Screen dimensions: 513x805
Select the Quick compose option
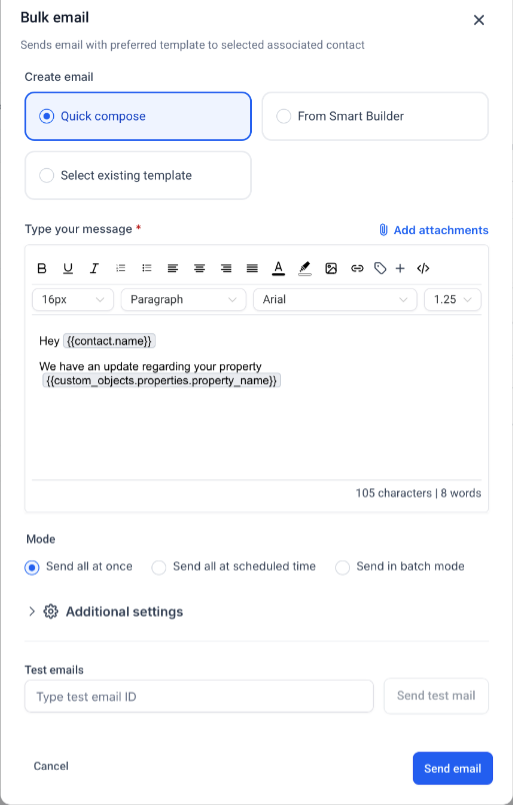[x=138, y=116]
